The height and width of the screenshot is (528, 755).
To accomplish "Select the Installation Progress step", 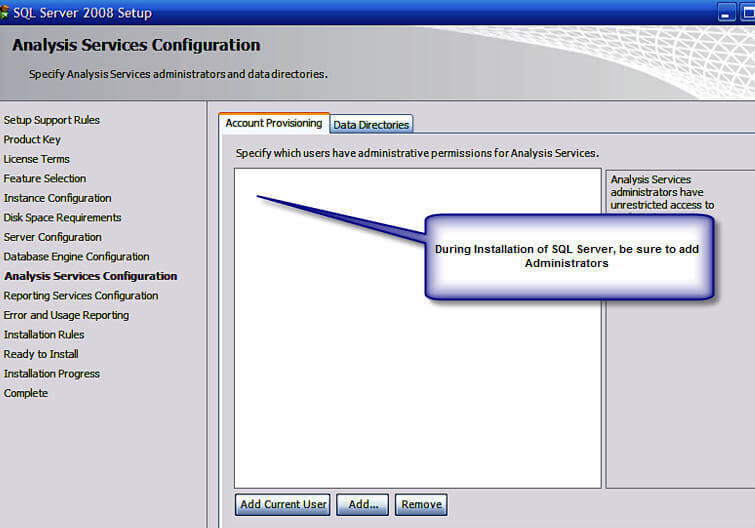I will 52,373.
